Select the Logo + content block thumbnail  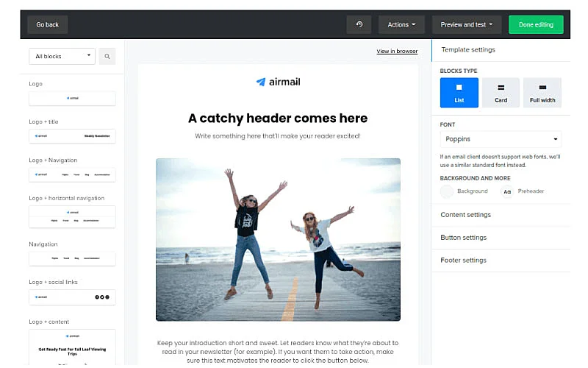72,347
